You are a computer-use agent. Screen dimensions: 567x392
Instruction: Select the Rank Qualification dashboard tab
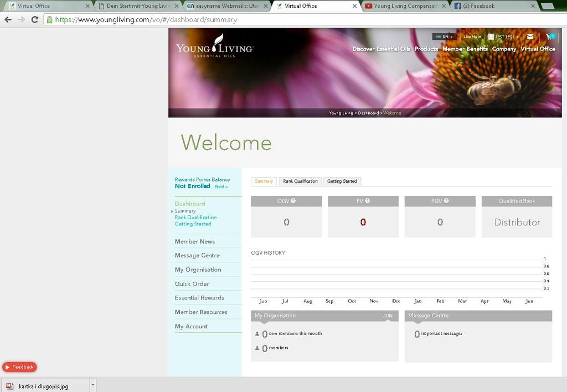[300, 181]
